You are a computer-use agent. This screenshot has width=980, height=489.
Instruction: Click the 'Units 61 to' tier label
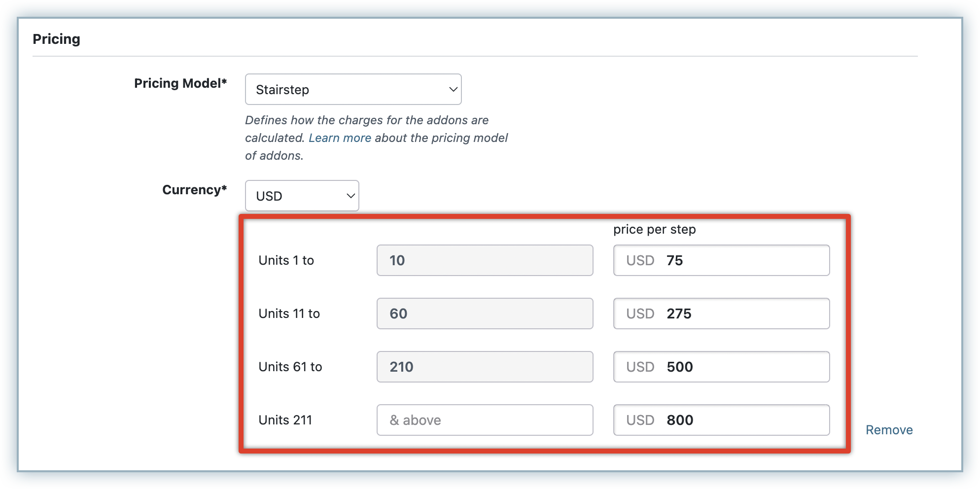(x=290, y=367)
